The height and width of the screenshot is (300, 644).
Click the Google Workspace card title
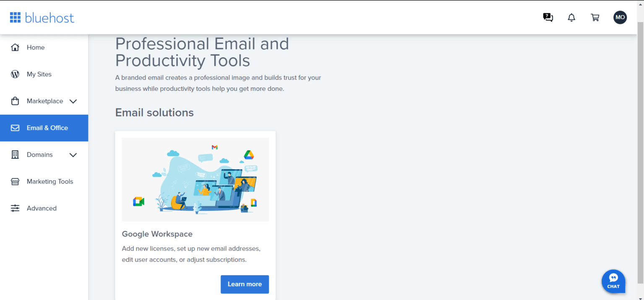pyautogui.click(x=157, y=234)
